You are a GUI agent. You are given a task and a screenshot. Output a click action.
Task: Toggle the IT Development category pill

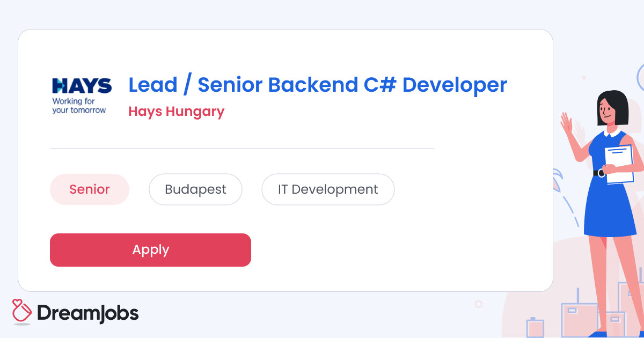click(328, 189)
